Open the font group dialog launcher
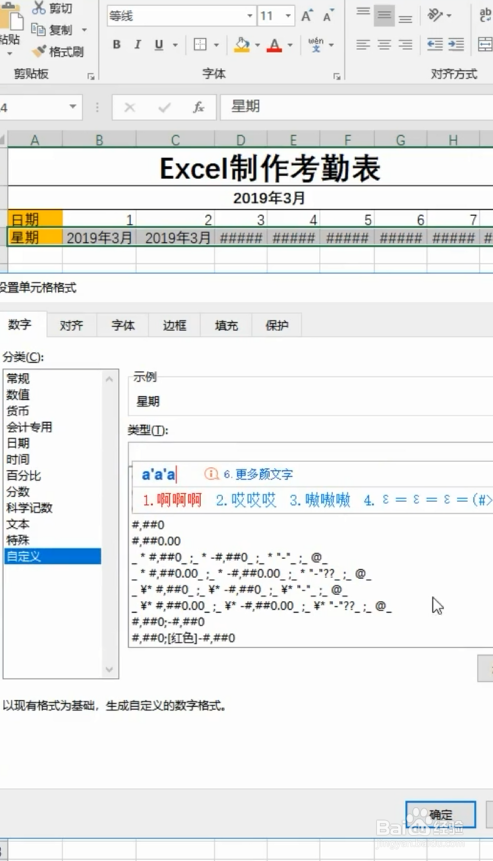Viewport: 493px width, 861px height. [x=337, y=76]
